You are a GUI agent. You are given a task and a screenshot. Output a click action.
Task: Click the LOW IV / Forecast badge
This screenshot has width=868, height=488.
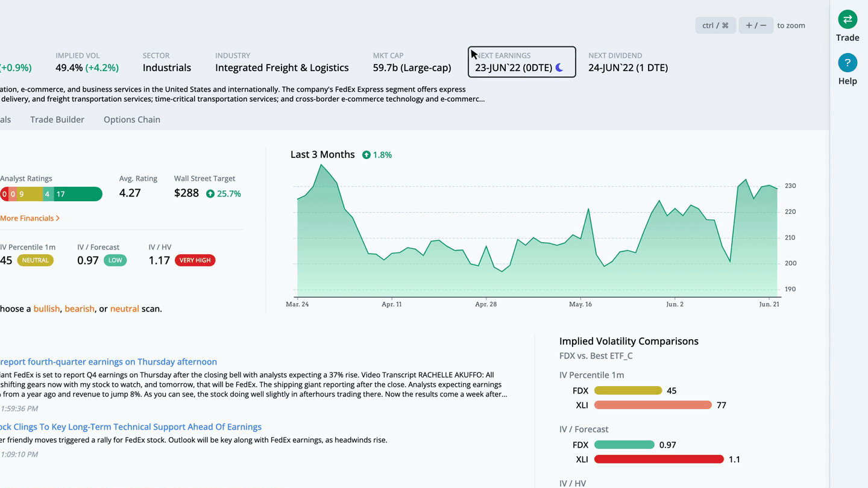tap(115, 260)
